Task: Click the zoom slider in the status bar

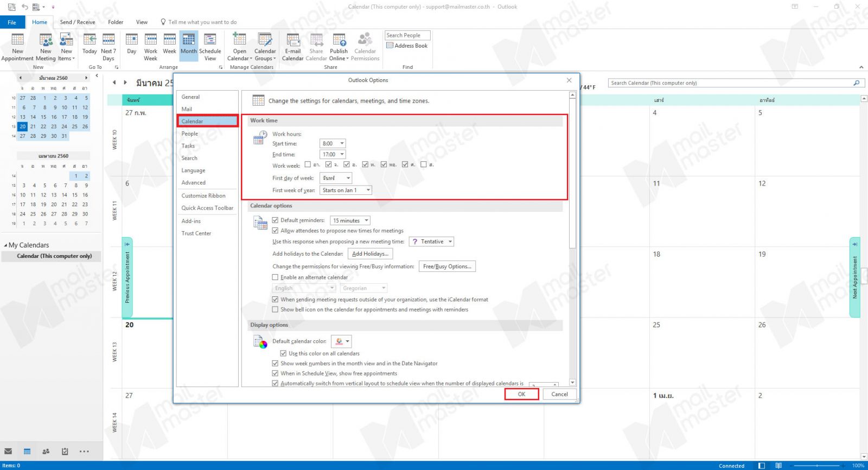Action: 818,466
